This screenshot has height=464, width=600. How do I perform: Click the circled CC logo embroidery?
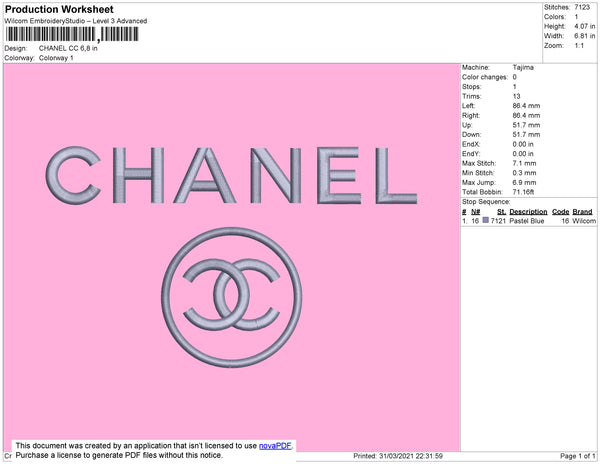pos(232,298)
